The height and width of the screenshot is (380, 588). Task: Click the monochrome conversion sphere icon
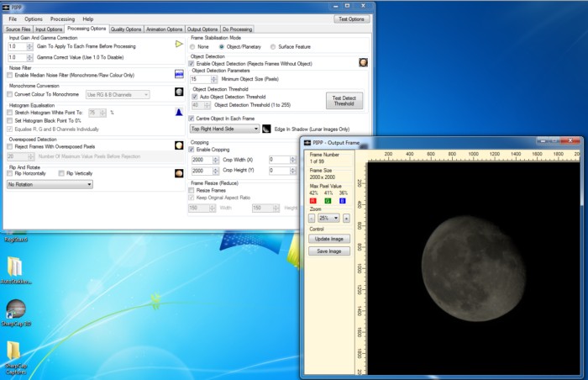(179, 91)
